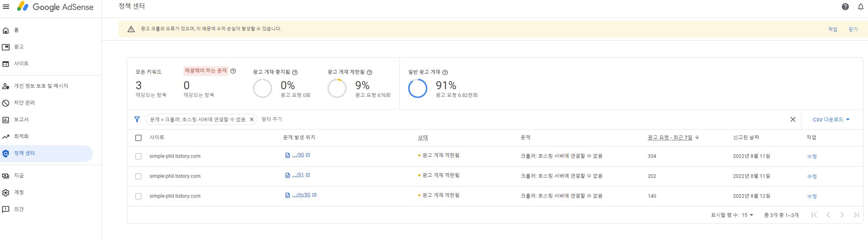Click the 상태 column header
868x239 pixels.
pyautogui.click(x=423, y=138)
